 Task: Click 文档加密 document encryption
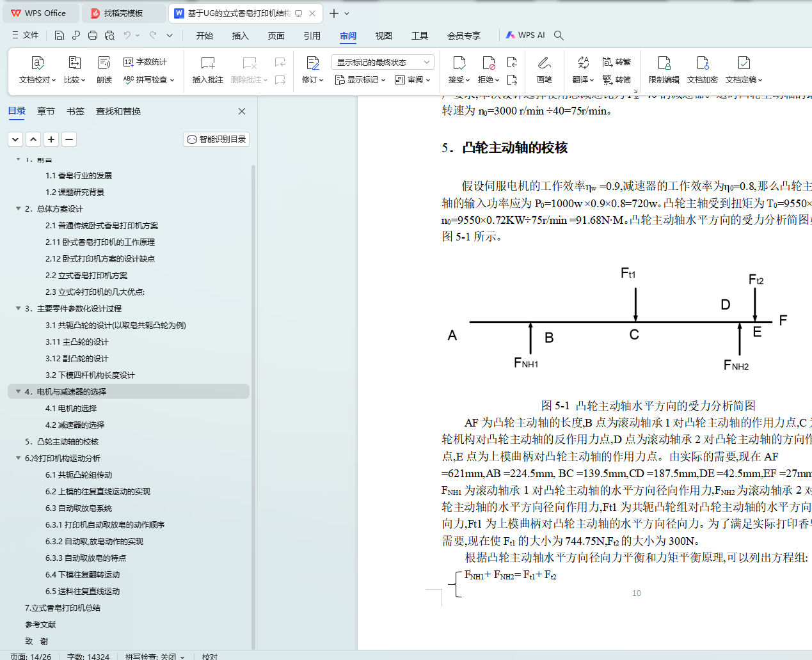(703, 70)
